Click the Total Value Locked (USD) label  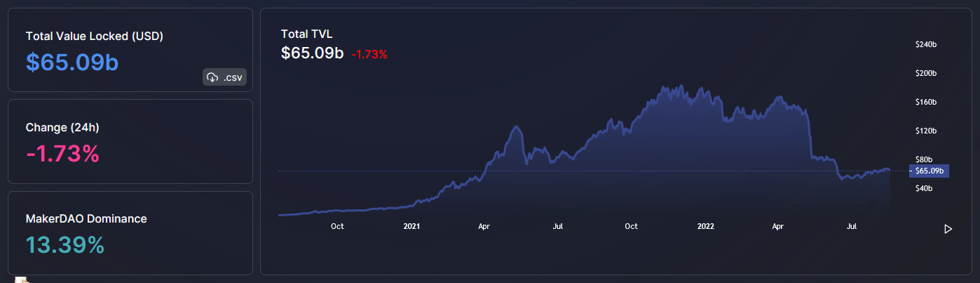click(95, 36)
